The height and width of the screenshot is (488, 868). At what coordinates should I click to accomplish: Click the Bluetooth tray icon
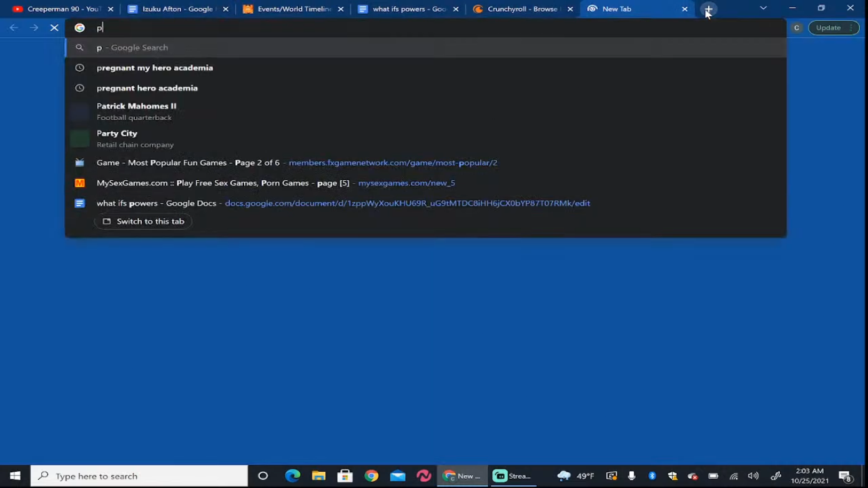(x=652, y=476)
